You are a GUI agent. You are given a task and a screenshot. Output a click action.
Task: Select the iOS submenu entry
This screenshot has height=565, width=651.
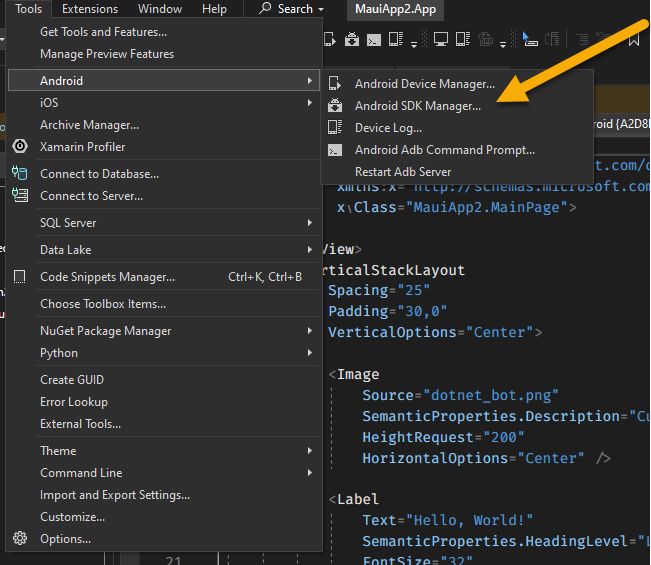(x=164, y=103)
